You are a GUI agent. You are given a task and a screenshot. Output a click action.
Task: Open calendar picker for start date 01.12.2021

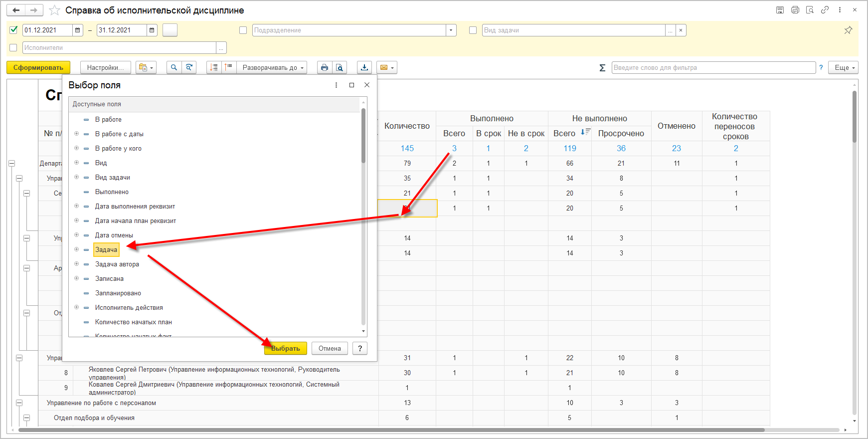click(78, 30)
